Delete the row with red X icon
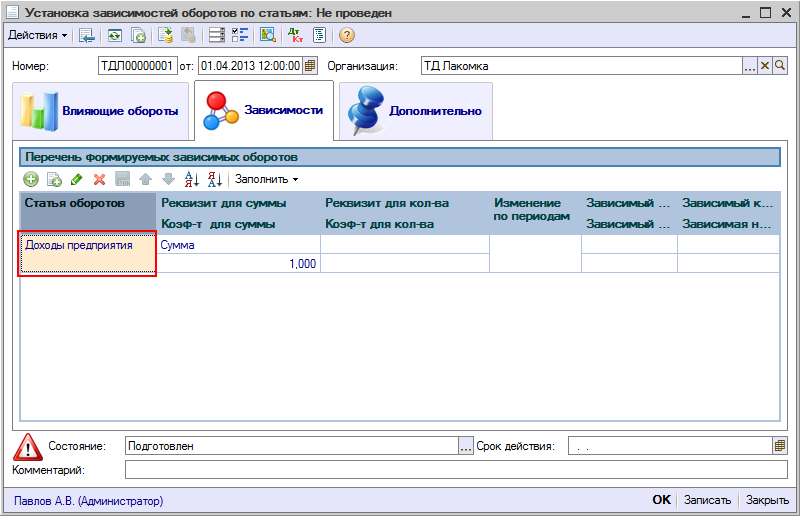This screenshot has width=800, height=516. pos(99,179)
